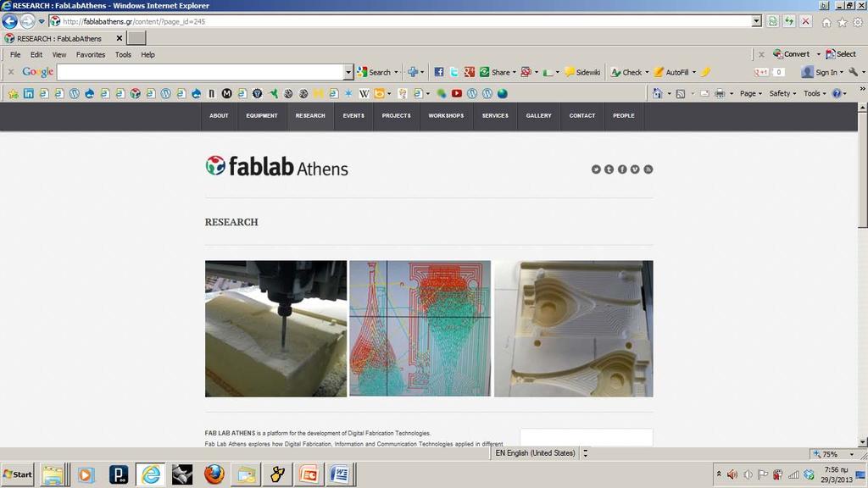Click the taskbar clock 7:56
The width and height of the screenshot is (868, 488).
click(x=836, y=469)
